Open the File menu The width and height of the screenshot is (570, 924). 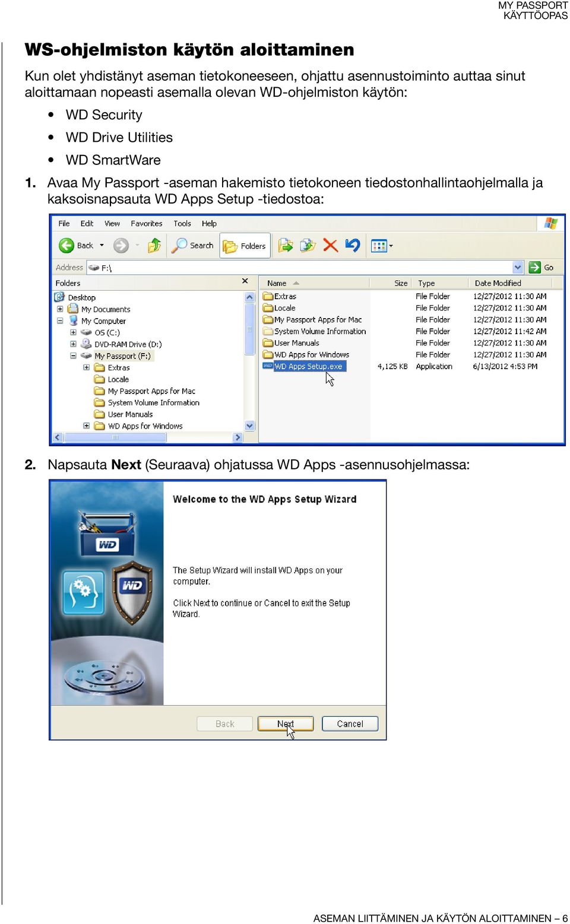64,224
